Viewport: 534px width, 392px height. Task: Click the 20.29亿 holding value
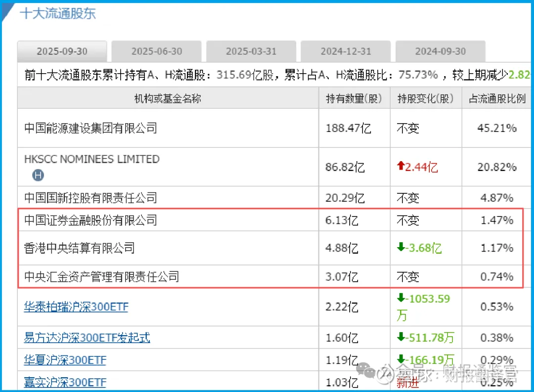click(345, 198)
